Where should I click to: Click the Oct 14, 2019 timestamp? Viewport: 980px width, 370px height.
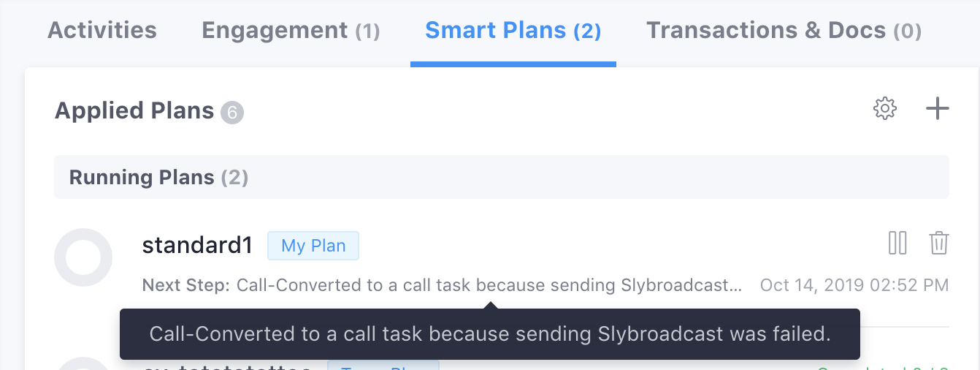(854, 284)
